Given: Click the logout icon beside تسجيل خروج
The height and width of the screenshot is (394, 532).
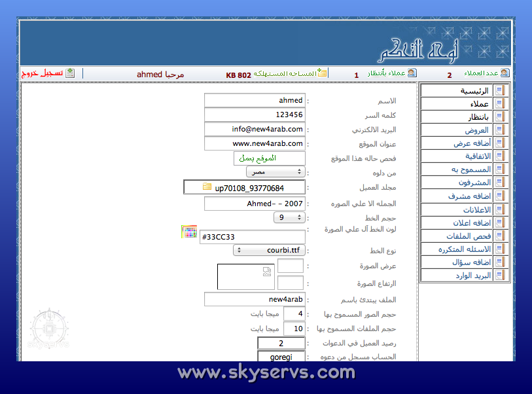Looking at the screenshot, I should click(x=70, y=74).
